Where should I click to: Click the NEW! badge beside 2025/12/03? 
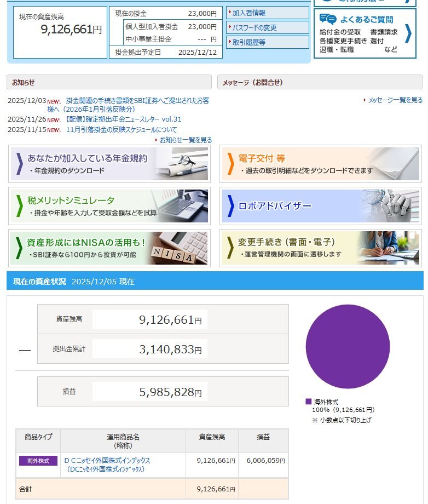tap(54, 101)
